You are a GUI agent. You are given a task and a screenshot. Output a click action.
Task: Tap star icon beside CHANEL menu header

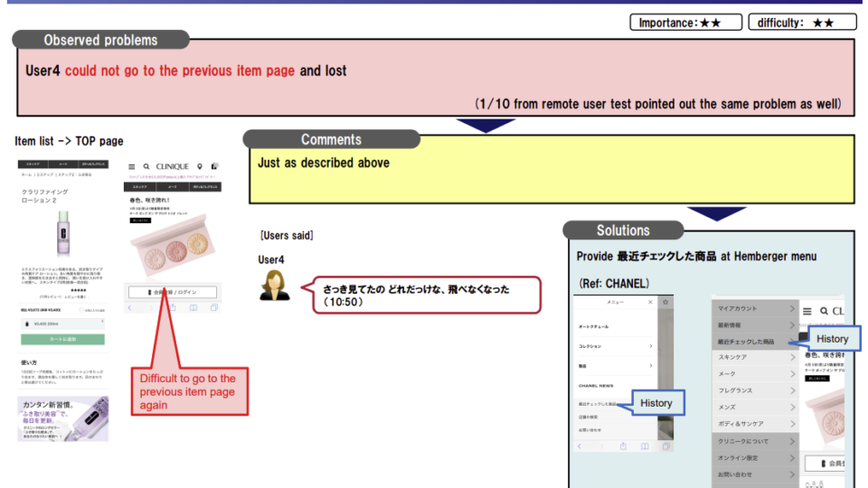pyautogui.click(x=665, y=302)
